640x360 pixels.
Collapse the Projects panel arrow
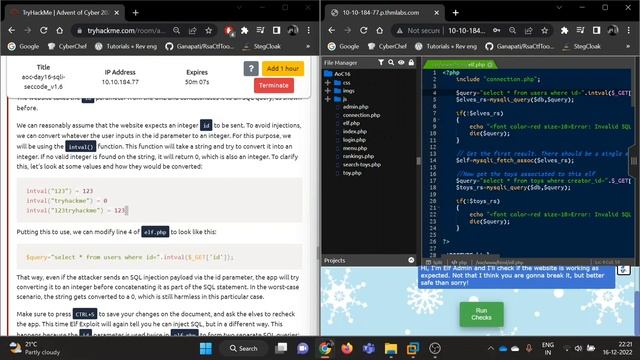411,260
